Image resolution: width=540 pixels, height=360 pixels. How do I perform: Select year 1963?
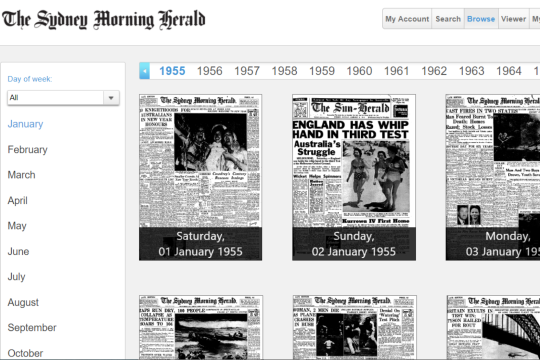[471, 71]
